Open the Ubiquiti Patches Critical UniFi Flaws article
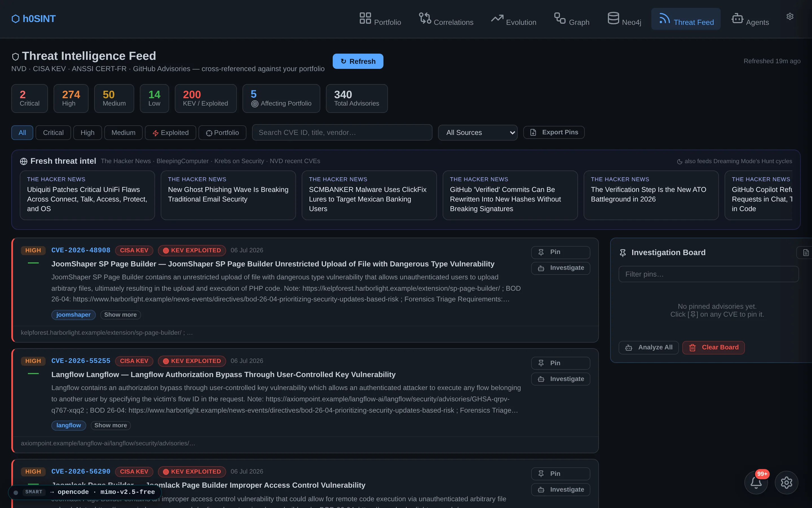This screenshot has height=508, width=812. coord(87,195)
